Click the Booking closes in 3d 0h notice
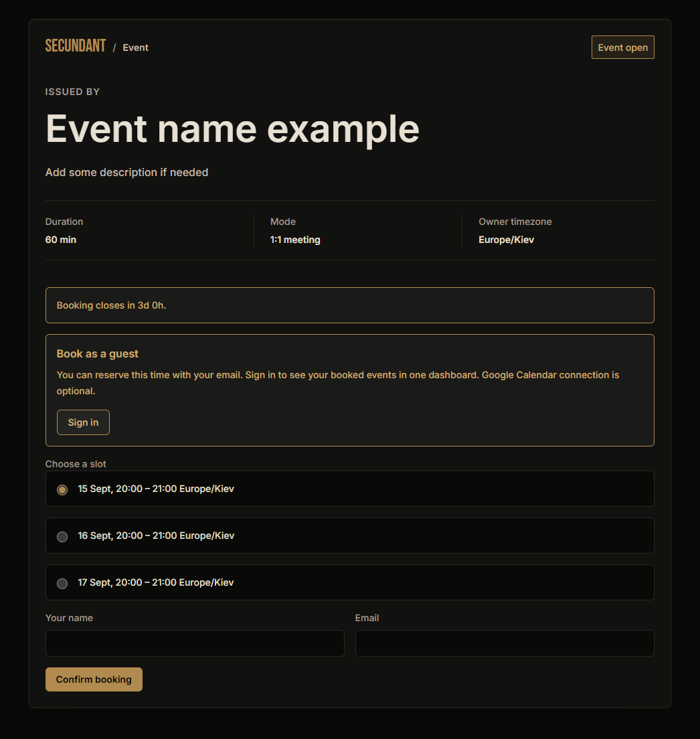This screenshot has width=700, height=739. [x=350, y=305]
